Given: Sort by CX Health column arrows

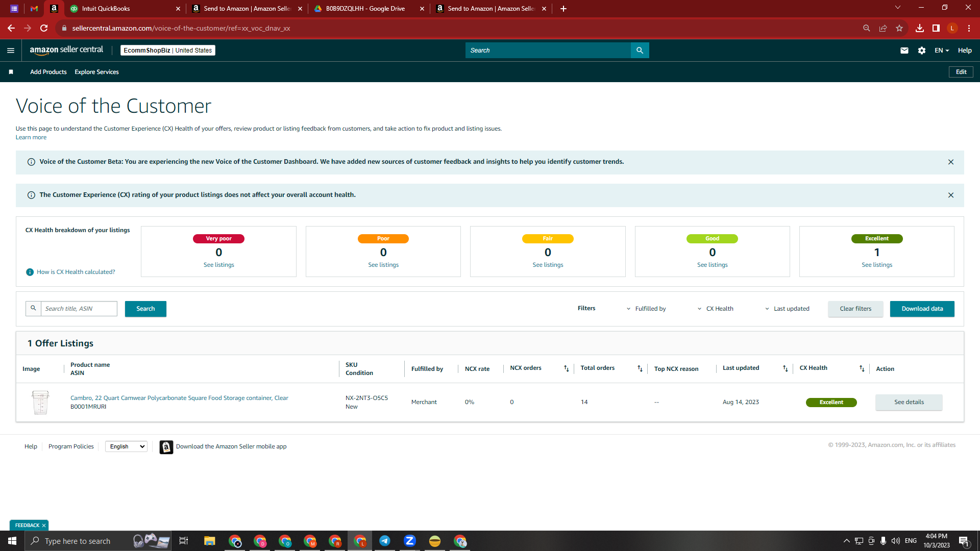Looking at the screenshot, I should pyautogui.click(x=862, y=369).
